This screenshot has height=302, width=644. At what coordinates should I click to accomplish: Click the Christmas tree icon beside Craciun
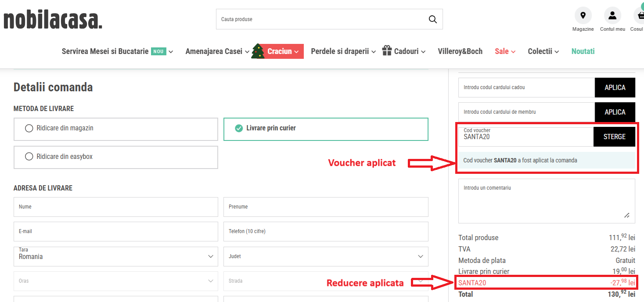click(258, 51)
